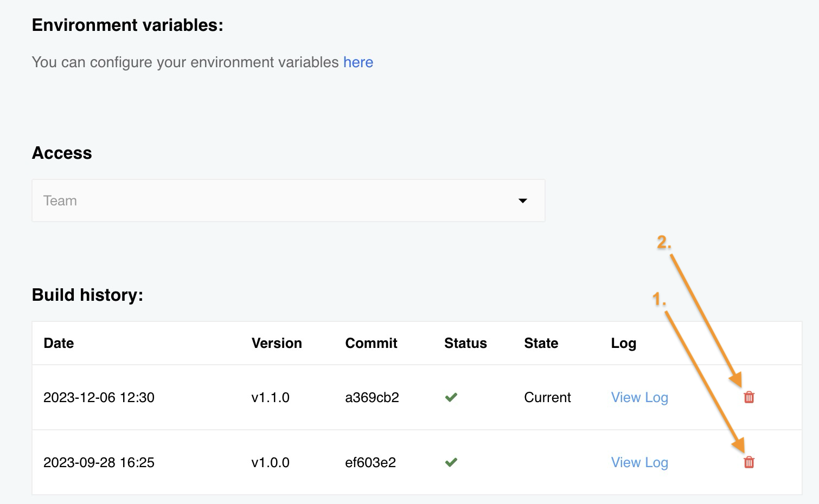
Task: Click the Version column header
Action: tap(277, 343)
